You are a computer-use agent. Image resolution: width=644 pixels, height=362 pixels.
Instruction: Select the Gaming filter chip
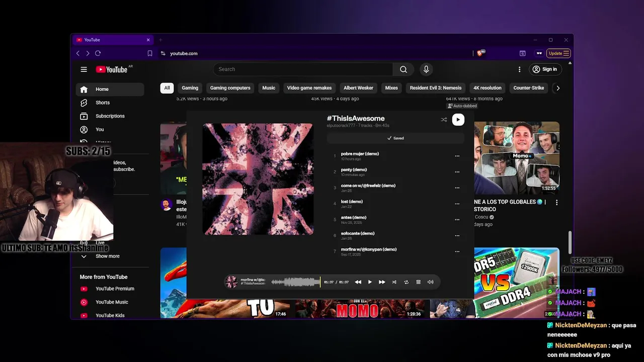[190, 88]
